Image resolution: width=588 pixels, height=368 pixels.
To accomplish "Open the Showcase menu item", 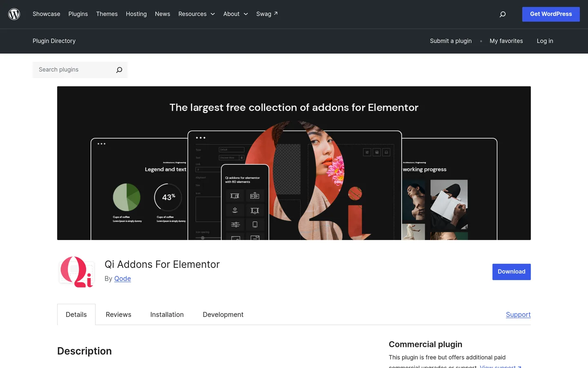I will (x=47, y=14).
